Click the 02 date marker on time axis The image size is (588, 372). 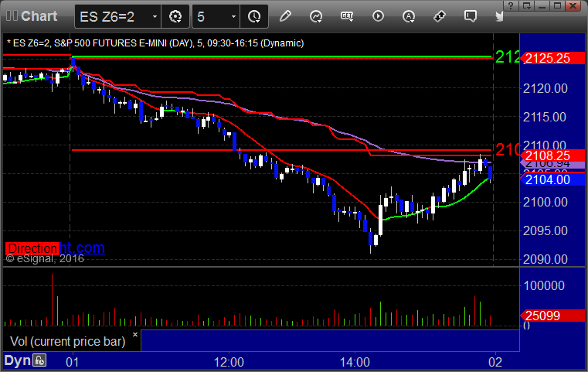point(495,362)
